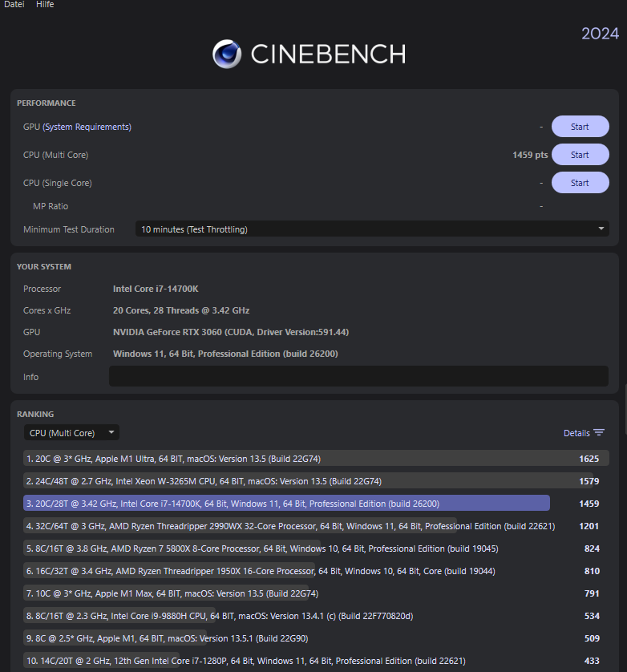Start the CPU Multi Core test
Viewport: 627px width, 672px height.
[580, 155]
